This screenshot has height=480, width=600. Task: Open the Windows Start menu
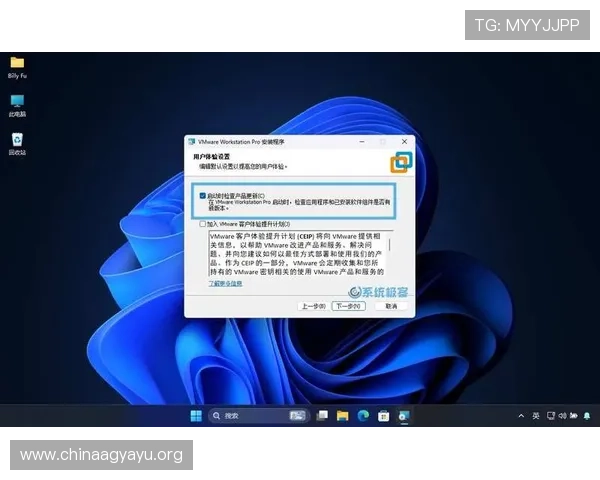[x=196, y=416]
